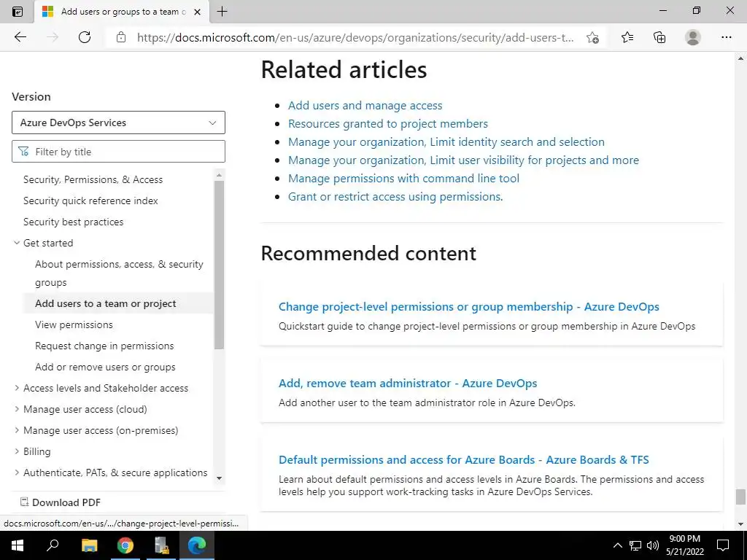The image size is (747, 560).
Task: Launch Google Chrome from taskbar
Action: pos(125,545)
